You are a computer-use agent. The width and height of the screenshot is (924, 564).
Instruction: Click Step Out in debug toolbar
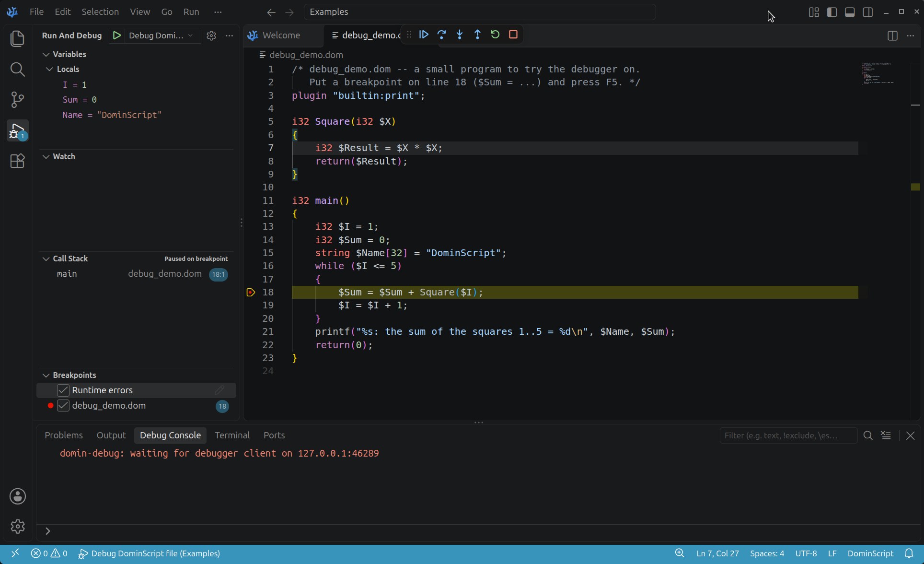click(477, 35)
